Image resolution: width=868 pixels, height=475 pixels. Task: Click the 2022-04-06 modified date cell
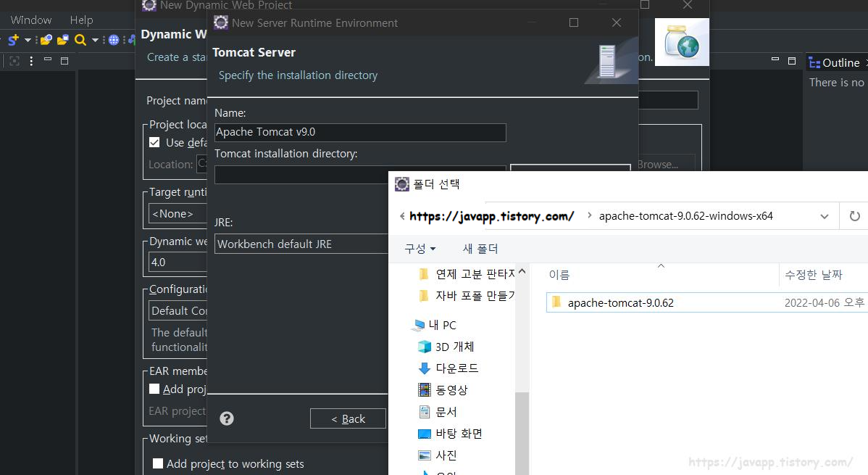click(x=825, y=302)
